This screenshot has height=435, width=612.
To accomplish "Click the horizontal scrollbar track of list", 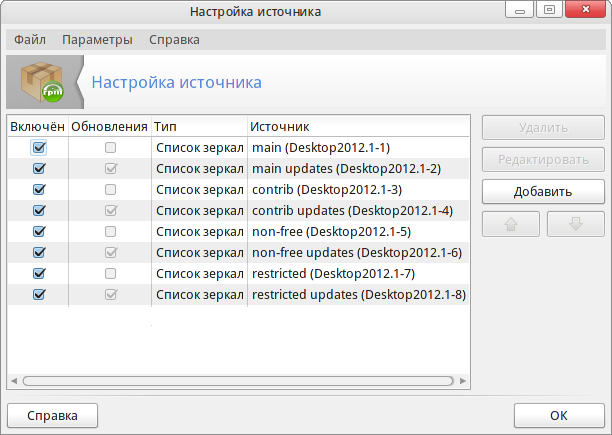I will pyautogui.click(x=238, y=381).
